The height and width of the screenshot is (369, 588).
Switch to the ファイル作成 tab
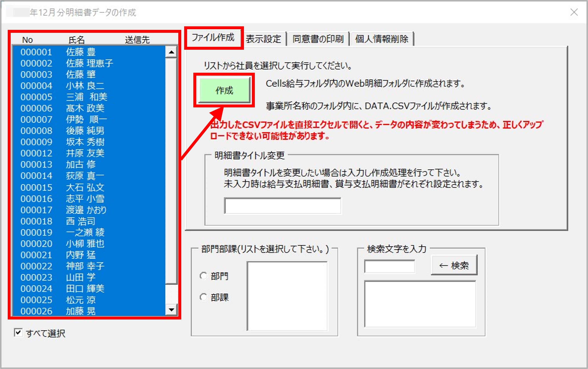point(214,38)
